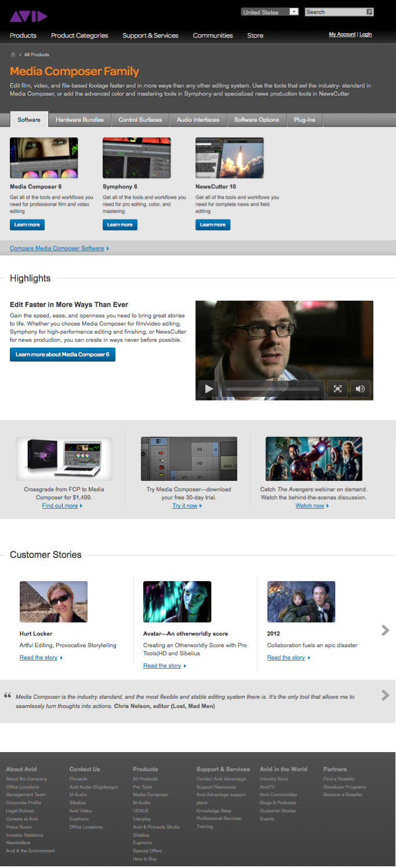Open Training footer link

(x=205, y=826)
